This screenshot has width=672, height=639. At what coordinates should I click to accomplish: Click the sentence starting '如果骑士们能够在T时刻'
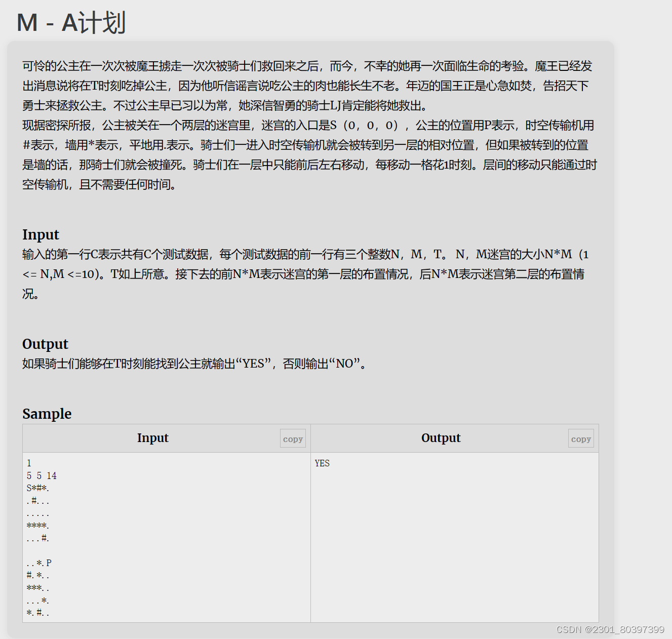194,364
